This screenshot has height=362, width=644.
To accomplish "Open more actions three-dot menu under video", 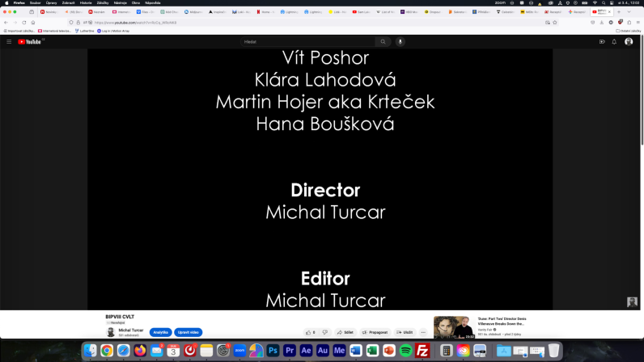I will (423, 332).
